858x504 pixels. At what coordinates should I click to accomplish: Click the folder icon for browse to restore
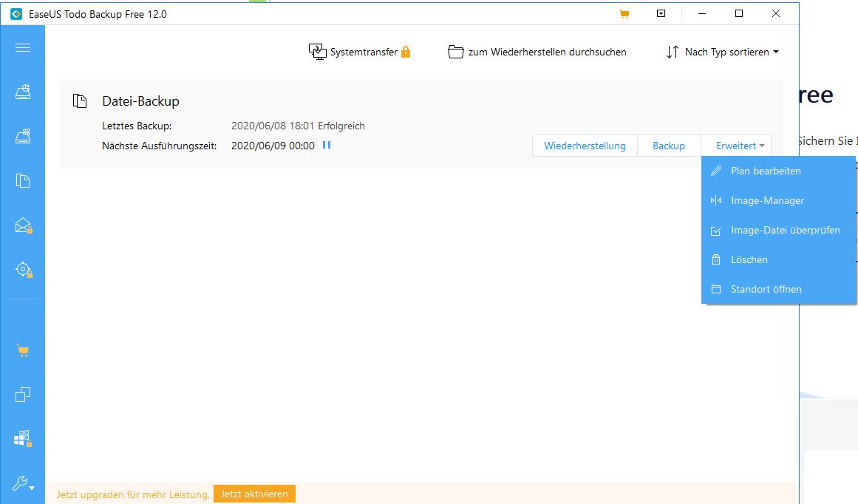tap(456, 52)
